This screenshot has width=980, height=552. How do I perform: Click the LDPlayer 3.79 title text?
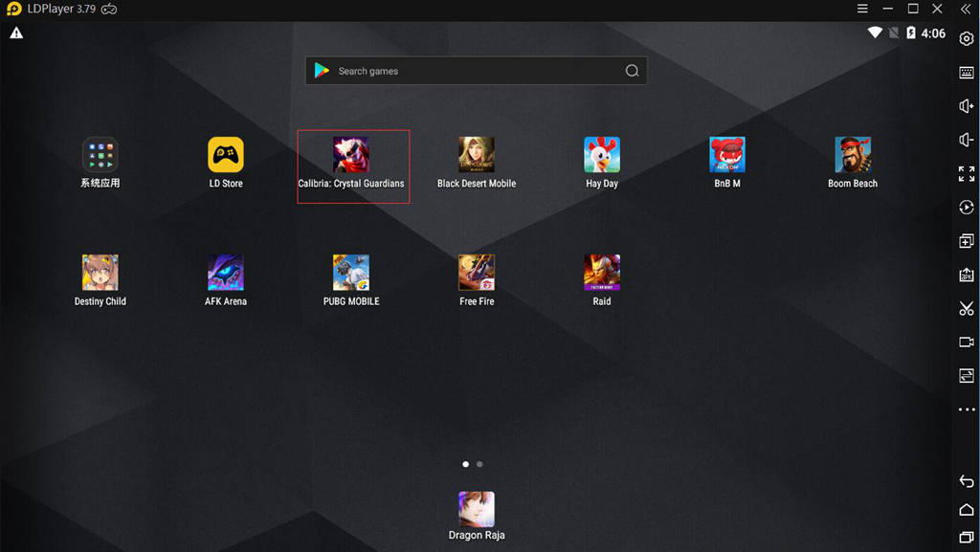pyautogui.click(x=61, y=9)
